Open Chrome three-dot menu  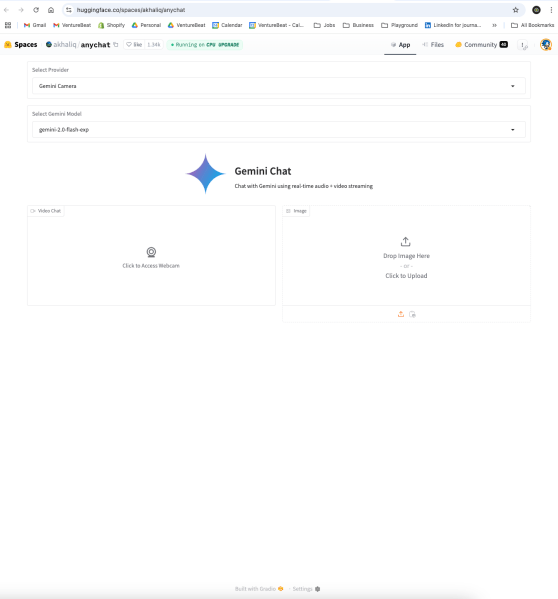tap(551, 10)
